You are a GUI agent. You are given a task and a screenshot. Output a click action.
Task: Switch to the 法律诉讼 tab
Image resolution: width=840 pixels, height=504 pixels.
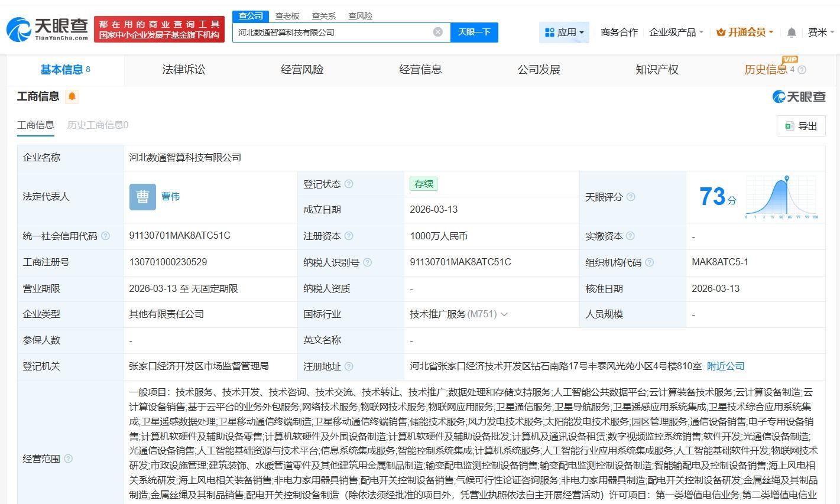[x=183, y=70]
